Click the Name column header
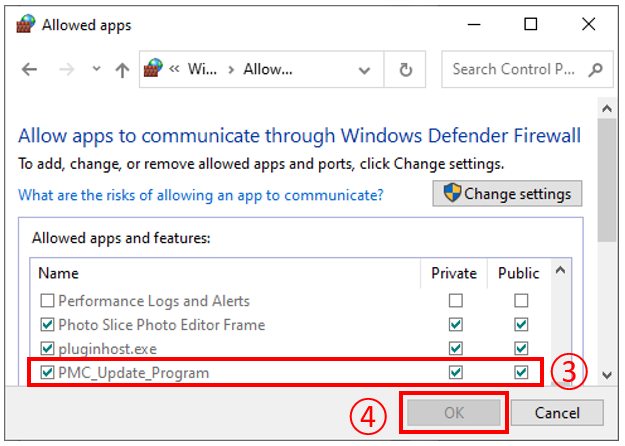Viewport: 625px width, 446px height. pos(58,273)
